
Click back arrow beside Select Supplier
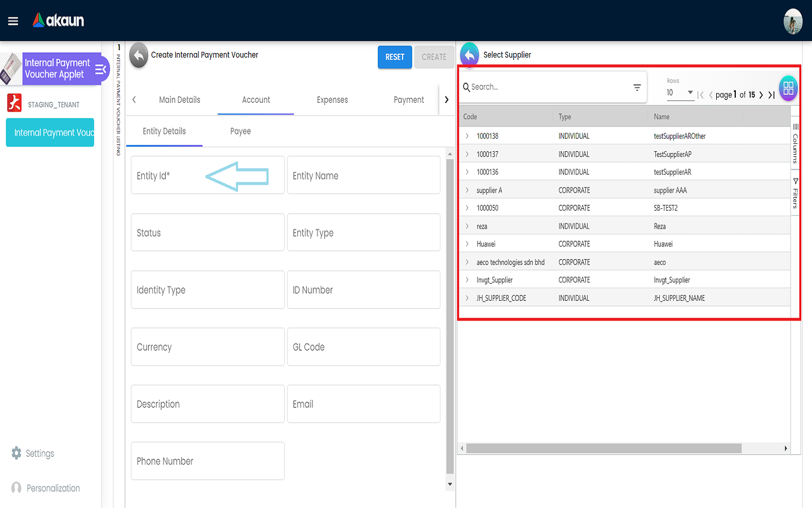coord(469,55)
